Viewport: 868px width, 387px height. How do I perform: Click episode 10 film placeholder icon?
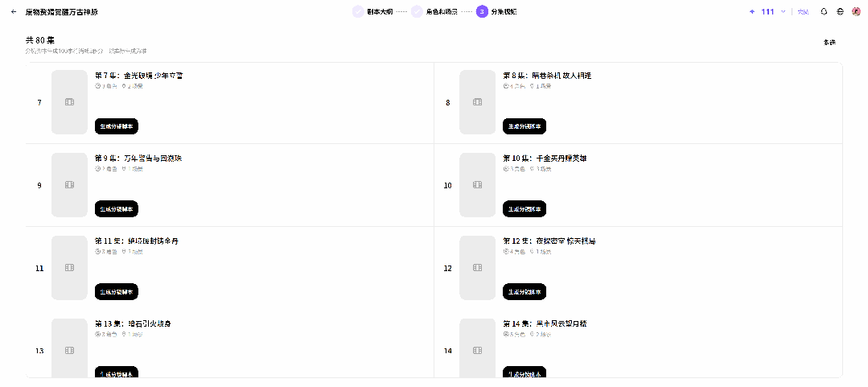tap(477, 185)
